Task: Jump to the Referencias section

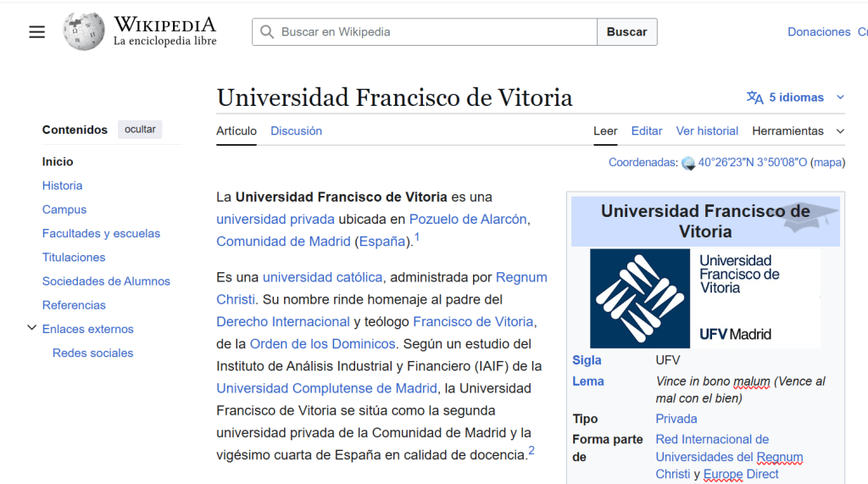Action: pos(74,304)
